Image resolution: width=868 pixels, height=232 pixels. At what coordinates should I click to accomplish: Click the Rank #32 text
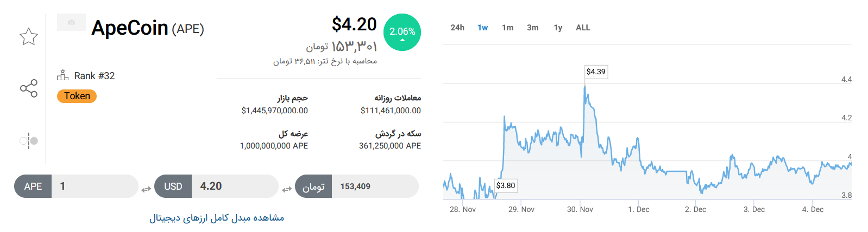tap(95, 76)
